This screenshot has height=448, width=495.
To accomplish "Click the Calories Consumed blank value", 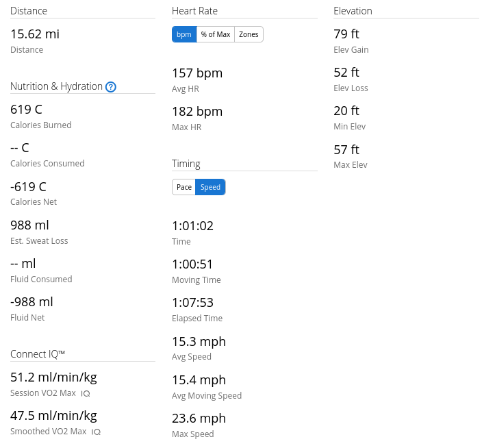I will 20,148.
